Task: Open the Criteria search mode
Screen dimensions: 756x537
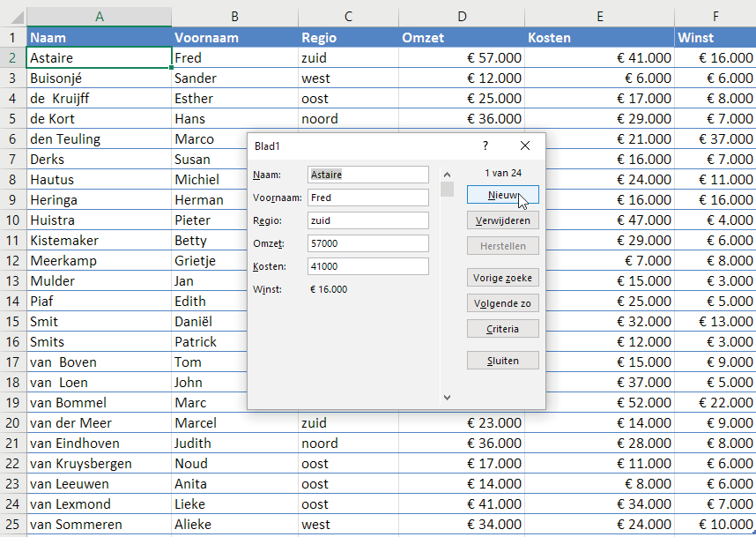Action: (502, 329)
